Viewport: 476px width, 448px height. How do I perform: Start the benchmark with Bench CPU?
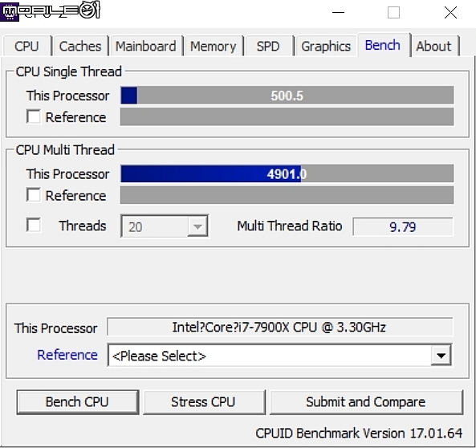pos(77,401)
